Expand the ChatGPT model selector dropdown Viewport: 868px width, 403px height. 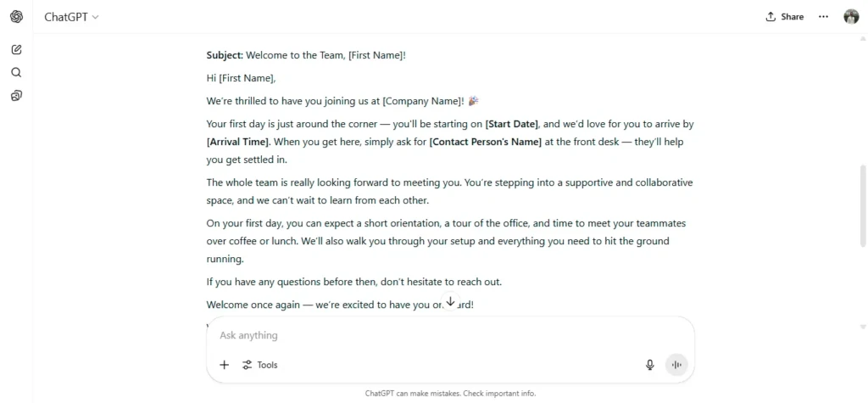(71, 17)
